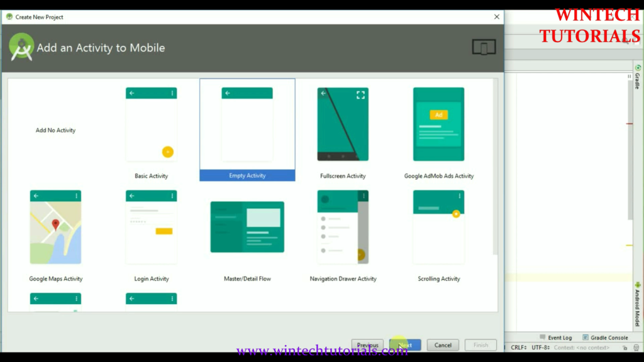Screen dimensions: 644x362
Task: Click the Empty Activity highlighted label
Action: [247, 175]
